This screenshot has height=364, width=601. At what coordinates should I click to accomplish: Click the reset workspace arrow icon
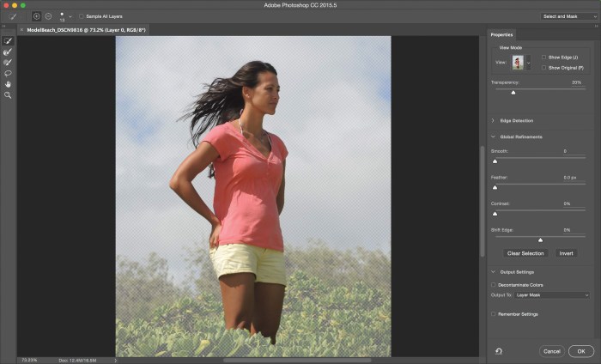[x=499, y=351]
